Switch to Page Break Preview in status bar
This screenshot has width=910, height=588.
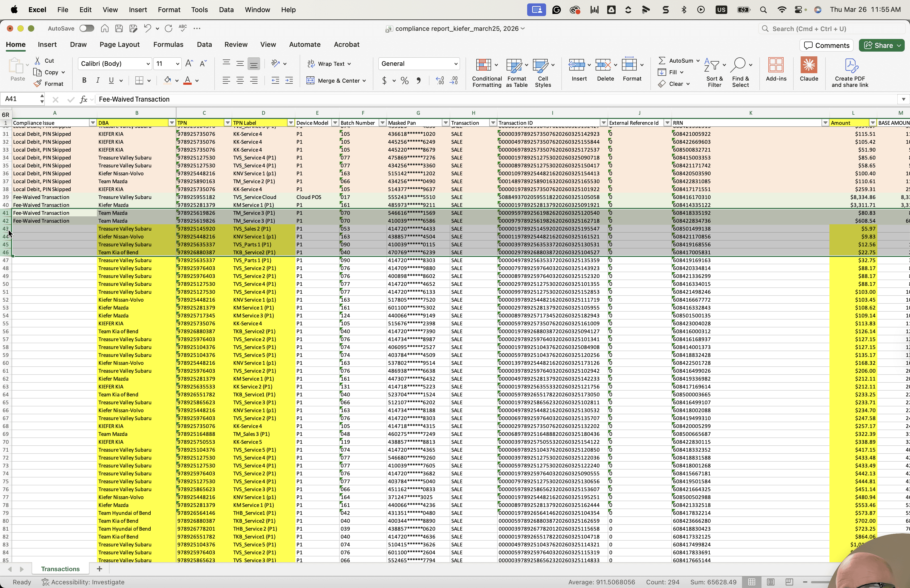coord(789,582)
